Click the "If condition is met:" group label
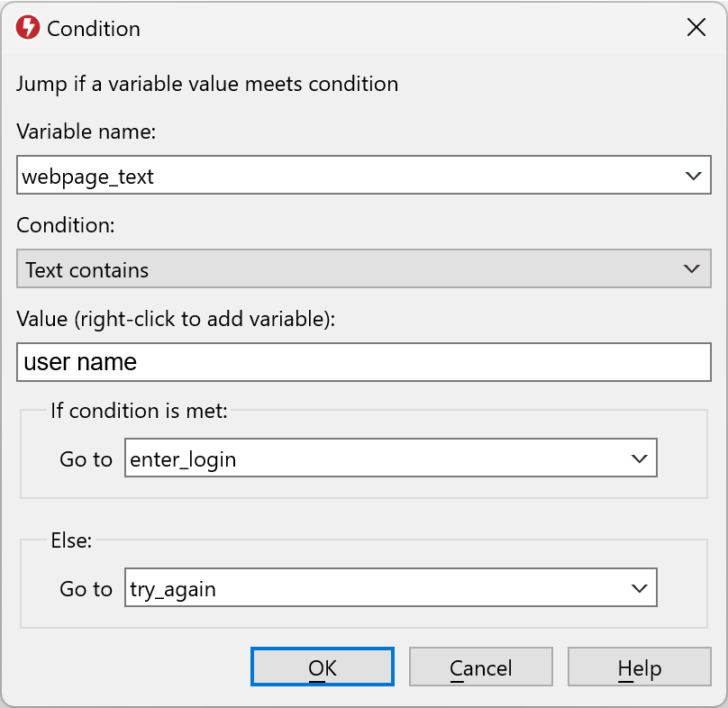 point(139,411)
